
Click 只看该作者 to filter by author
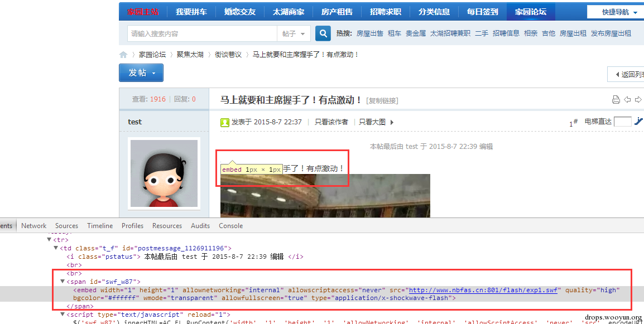pyautogui.click(x=331, y=122)
